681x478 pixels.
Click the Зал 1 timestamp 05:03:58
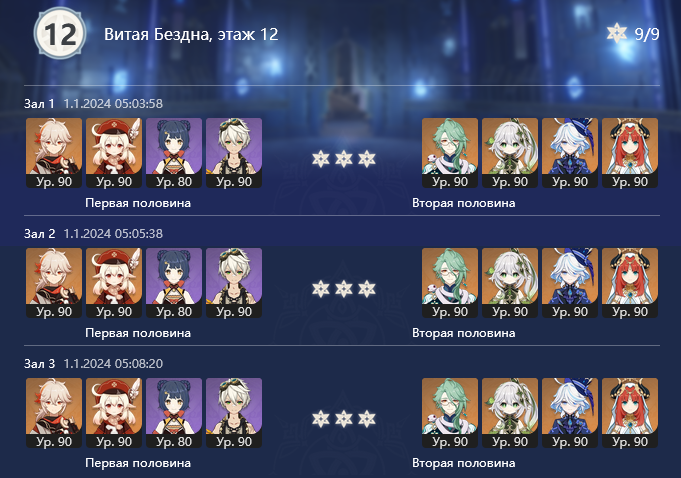(x=113, y=104)
